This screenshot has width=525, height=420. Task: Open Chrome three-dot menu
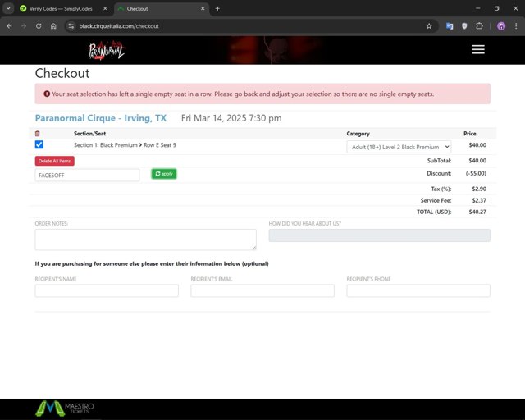tap(516, 26)
